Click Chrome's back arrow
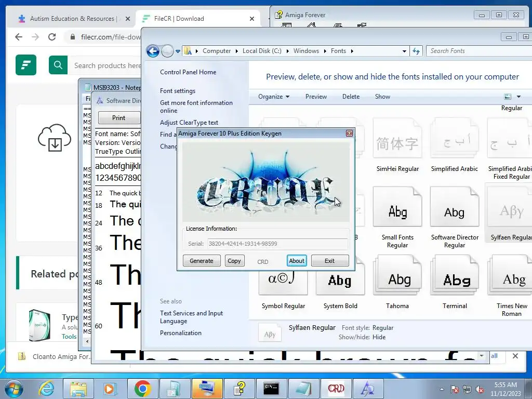532x399 pixels. click(19, 37)
